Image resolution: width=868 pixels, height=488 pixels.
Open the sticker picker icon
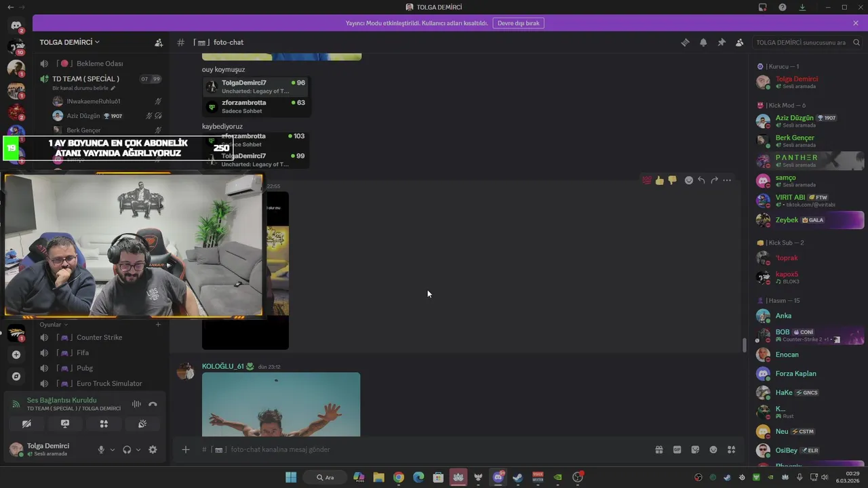coord(695,449)
